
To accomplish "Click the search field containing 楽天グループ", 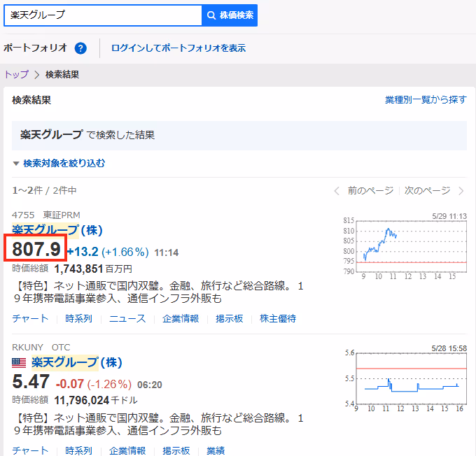I will (x=103, y=15).
